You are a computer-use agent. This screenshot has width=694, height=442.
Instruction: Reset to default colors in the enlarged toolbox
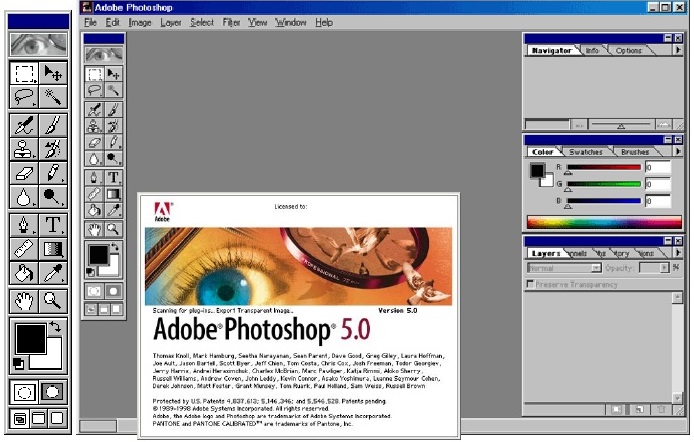click(x=18, y=363)
